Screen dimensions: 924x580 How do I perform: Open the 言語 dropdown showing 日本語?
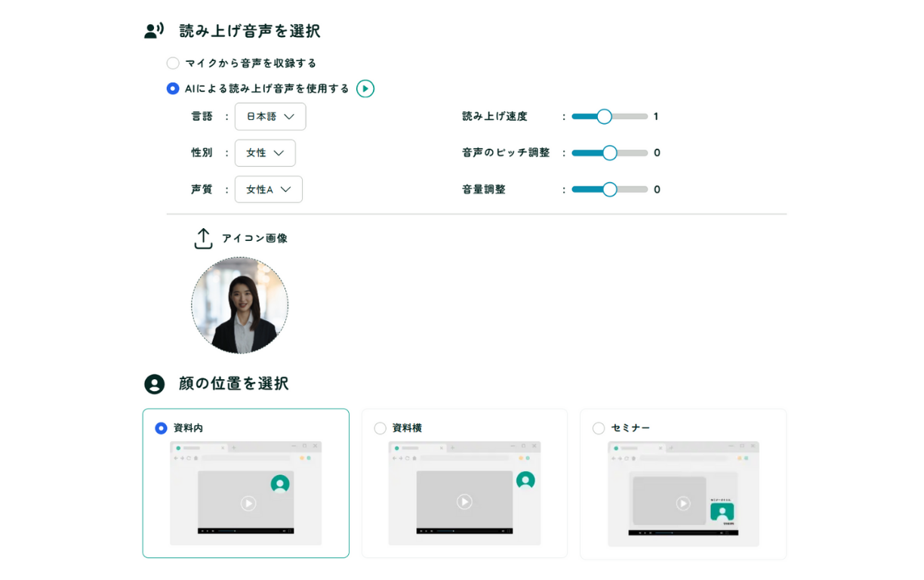269,116
